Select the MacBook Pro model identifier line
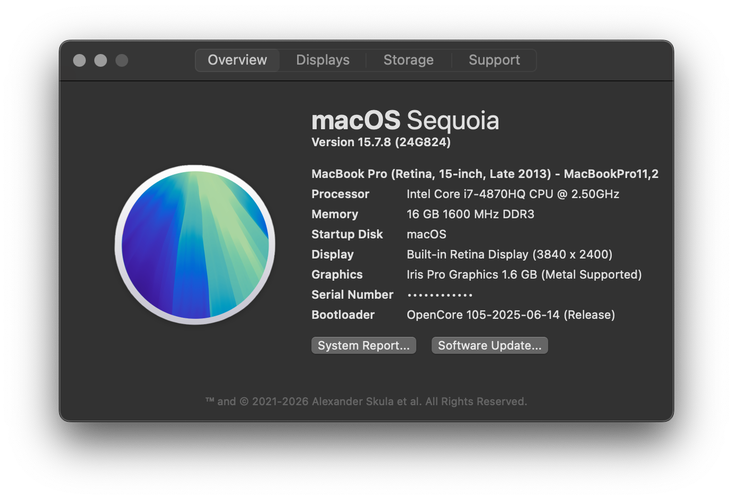The image size is (733, 500). click(485, 174)
